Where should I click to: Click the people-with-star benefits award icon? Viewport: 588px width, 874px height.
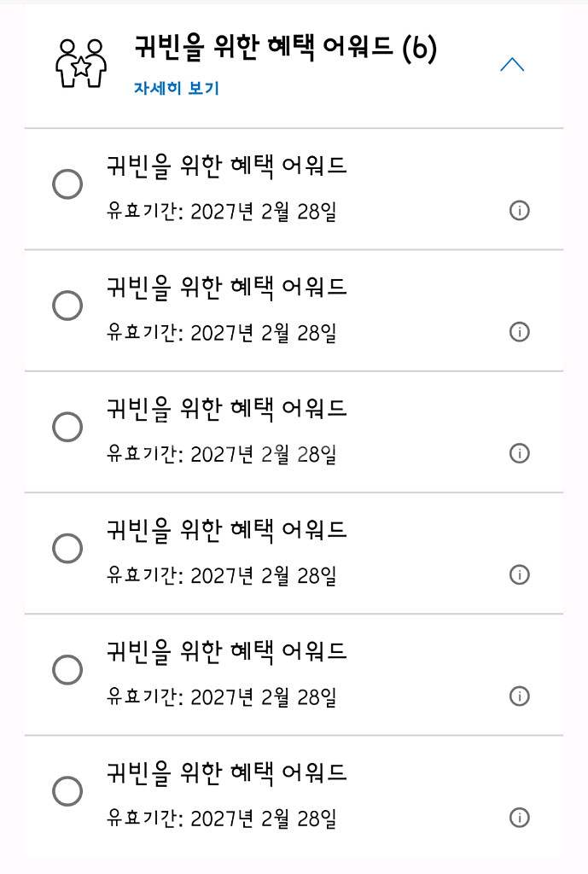80,63
